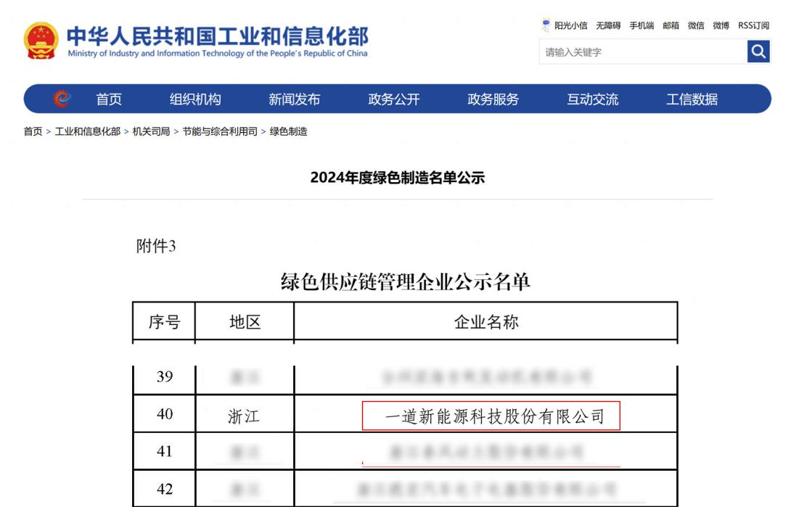Open the 微信 link
Screen dimensions: 812x507
coord(696,25)
